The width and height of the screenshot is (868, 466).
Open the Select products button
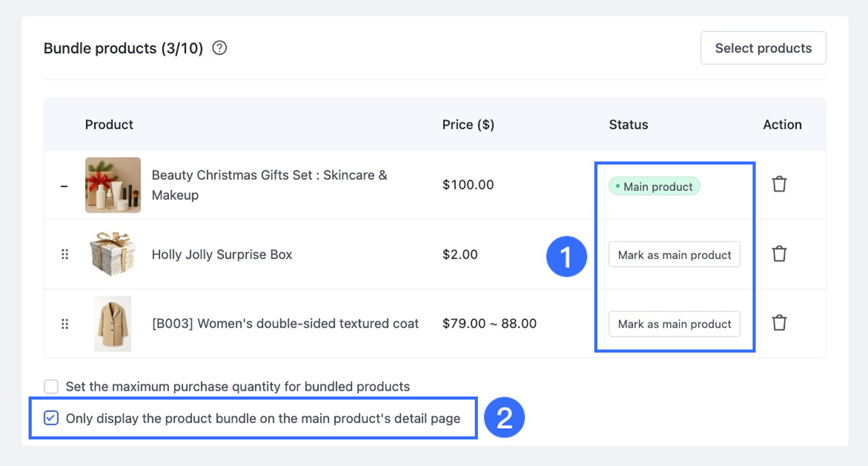click(763, 48)
